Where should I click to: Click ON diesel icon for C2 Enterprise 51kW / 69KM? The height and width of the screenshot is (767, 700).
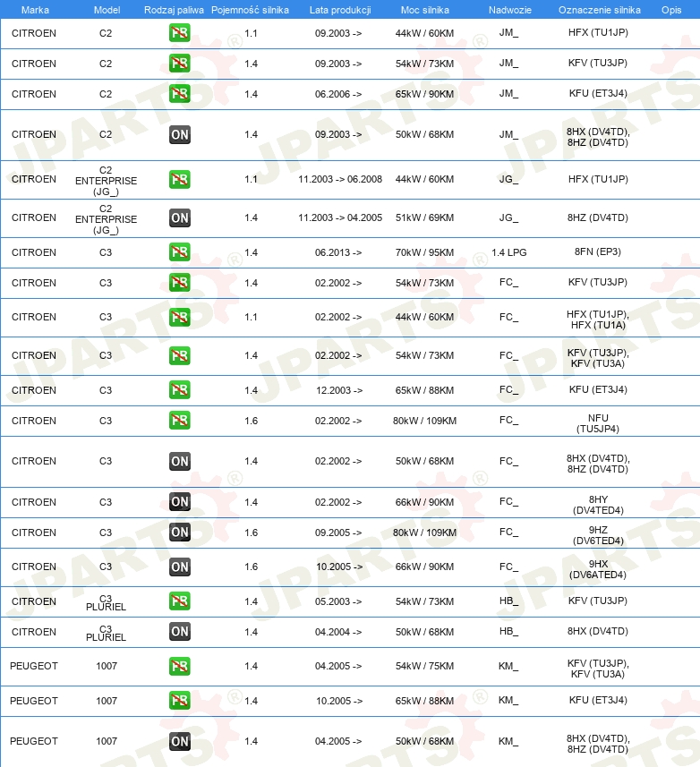[x=180, y=218]
